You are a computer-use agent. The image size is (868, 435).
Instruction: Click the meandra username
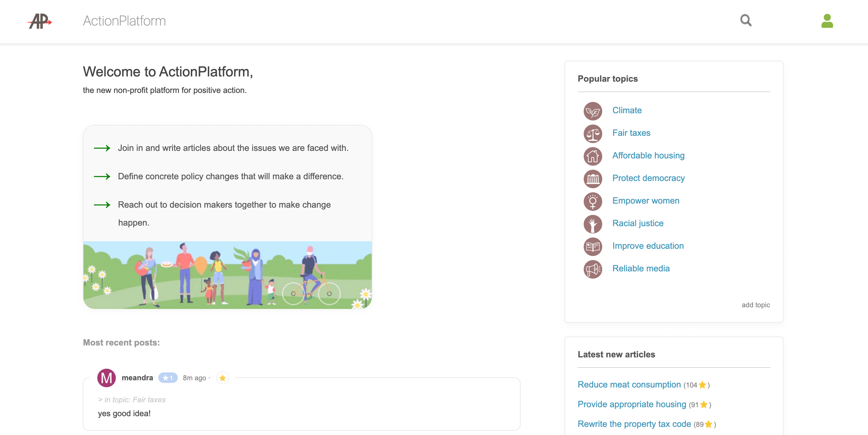tap(137, 378)
